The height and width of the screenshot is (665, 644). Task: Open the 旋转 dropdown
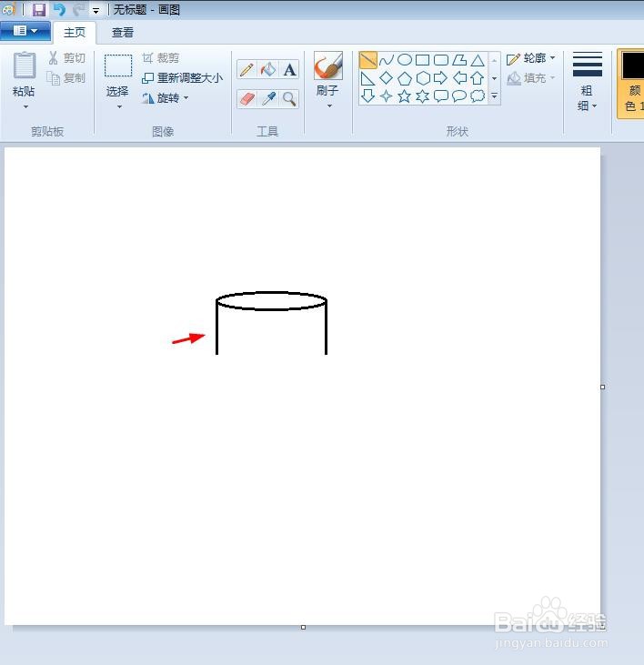click(165, 98)
